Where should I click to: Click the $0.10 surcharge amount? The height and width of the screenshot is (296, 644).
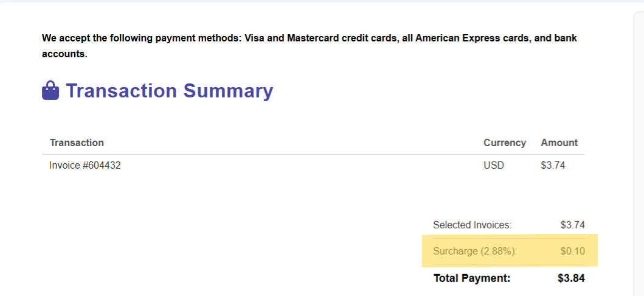(x=572, y=251)
